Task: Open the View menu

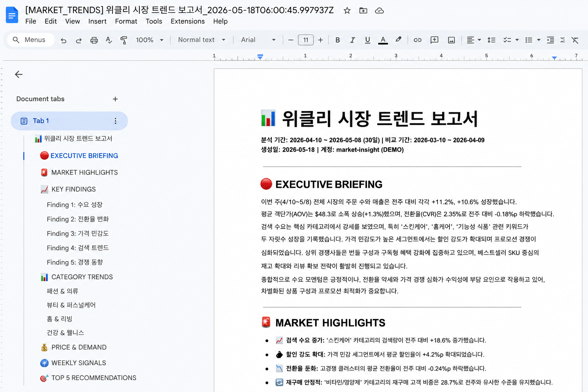Action: tap(72, 21)
